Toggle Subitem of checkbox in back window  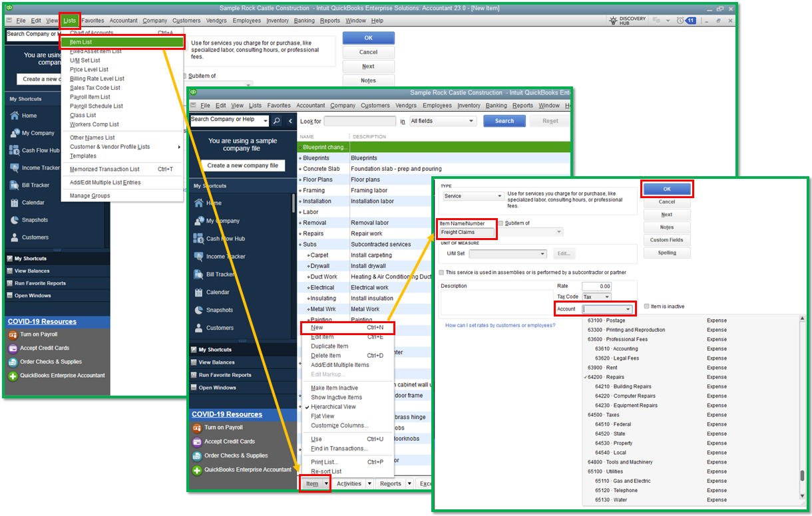pos(185,76)
